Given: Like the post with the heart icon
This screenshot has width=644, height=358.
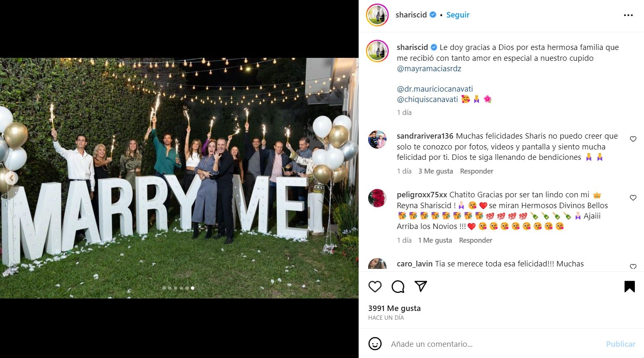Looking at the screenshot, I should (375, 286).
